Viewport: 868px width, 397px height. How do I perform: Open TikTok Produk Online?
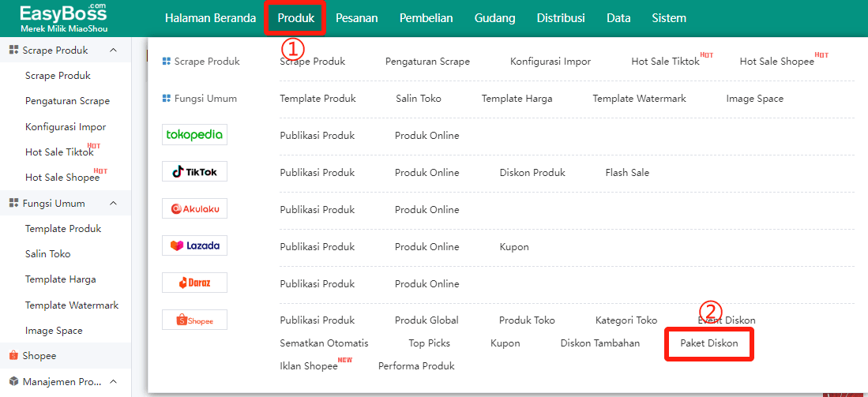pos(426,173)
